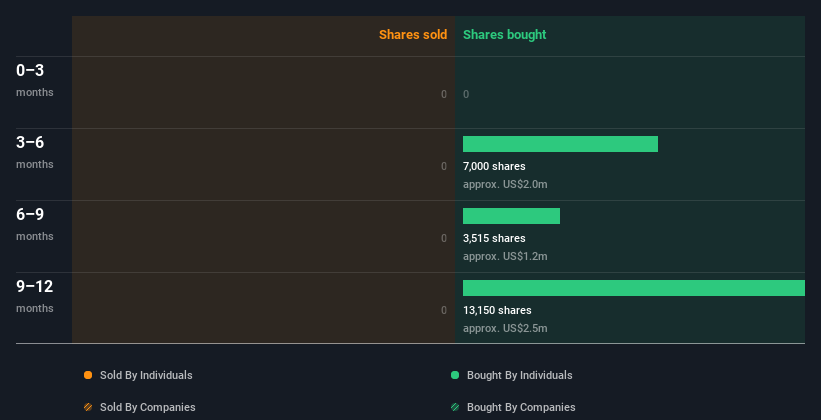Click the 9–12 months row label
Viewport: 821px width, 420px height.
click(35, 296)
